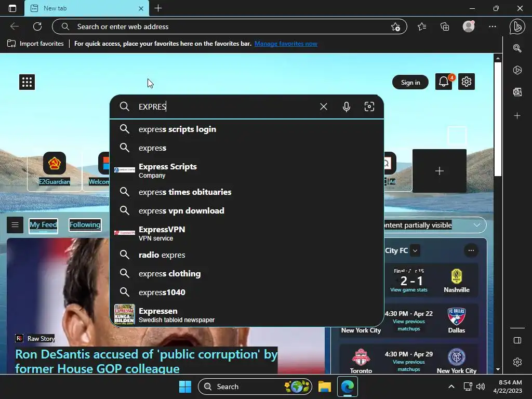Toggle the sidebar hide panel icon
Viewport: 532px width, 399px height.
[x=517, y=340]
